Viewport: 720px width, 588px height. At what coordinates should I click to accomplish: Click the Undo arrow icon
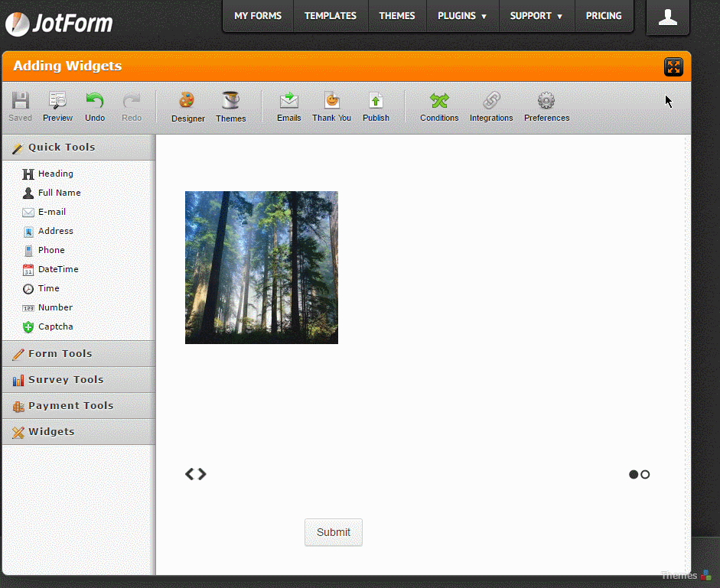95,101
